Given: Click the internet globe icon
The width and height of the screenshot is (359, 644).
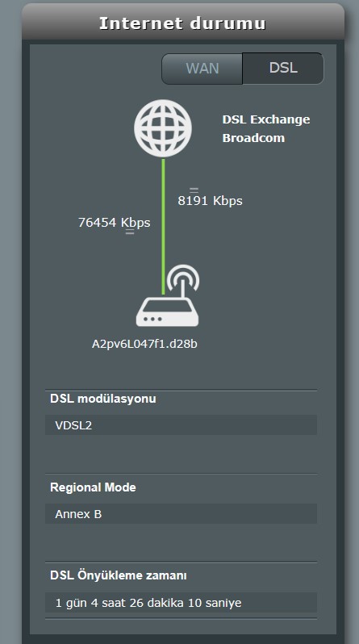Looking at the screenshot, I should pyautogui.click(x=163, y=129).
